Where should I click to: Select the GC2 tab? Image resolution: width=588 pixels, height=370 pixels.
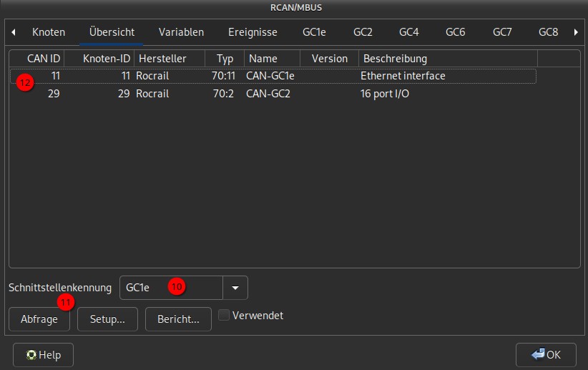click(363, 32)
